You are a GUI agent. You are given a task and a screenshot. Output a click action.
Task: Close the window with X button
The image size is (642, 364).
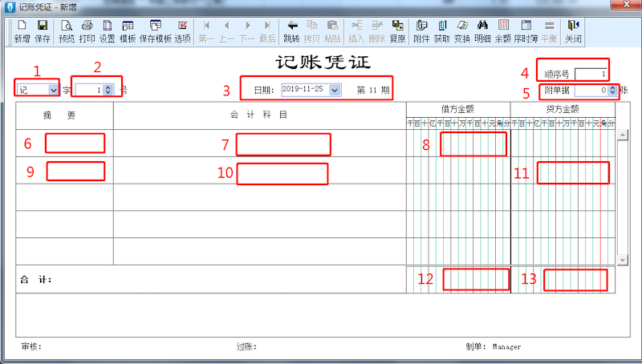pyautogui.click(x=626, y=5)
